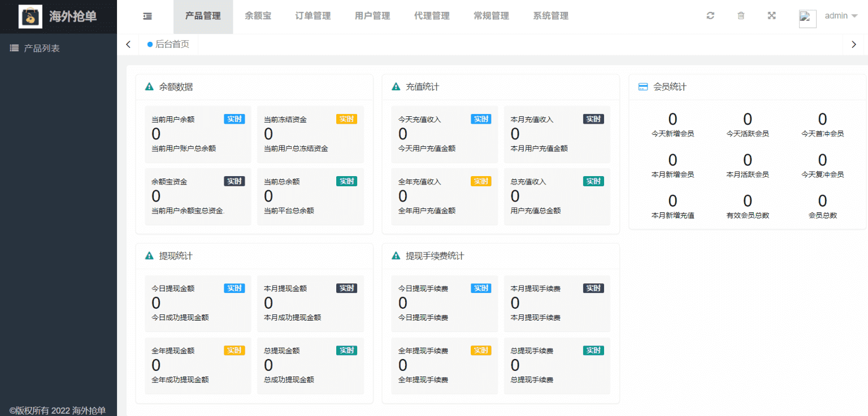Click the warning icon beside 余额数据
868x416 pixels.
[x=149, y=87]
